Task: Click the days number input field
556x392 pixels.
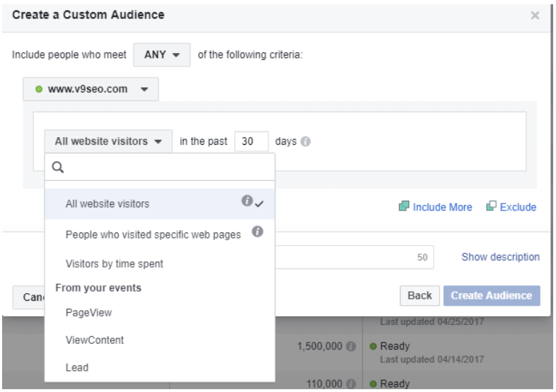Action: 251,141
